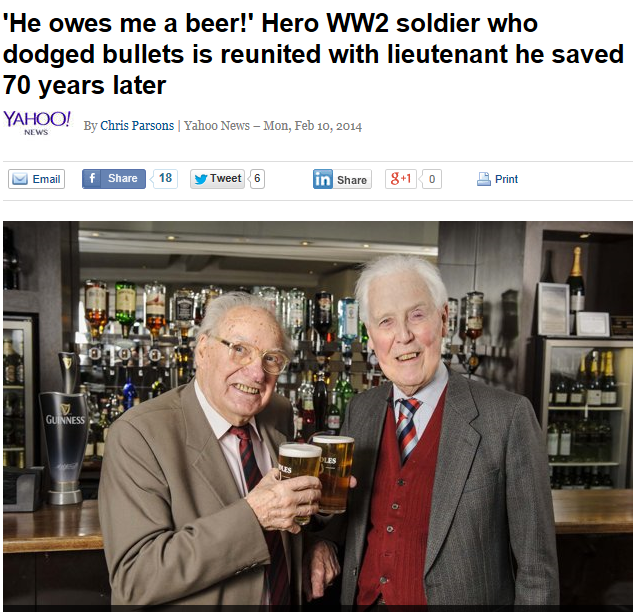Click the Twitter bird icon
Screen dimensions: 635x612
tap(201, 179)
